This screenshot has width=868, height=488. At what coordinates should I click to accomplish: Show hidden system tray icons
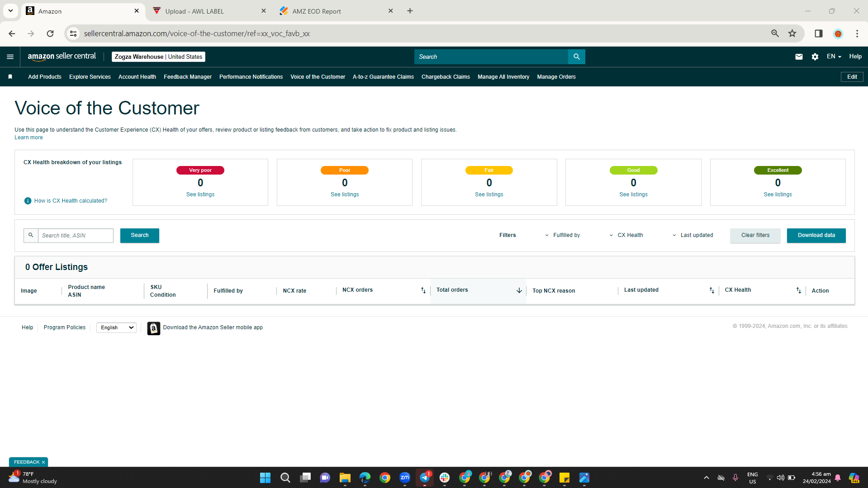click(x=706, y=478)
